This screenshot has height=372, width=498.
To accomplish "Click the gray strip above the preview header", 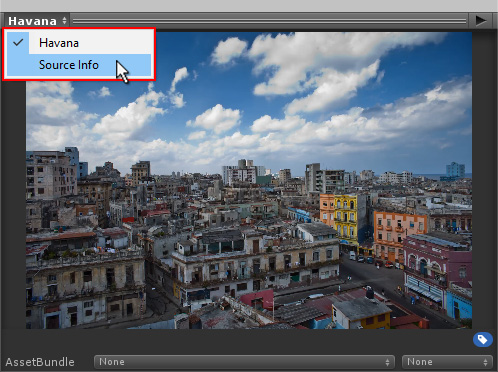I will coord(249,6).
